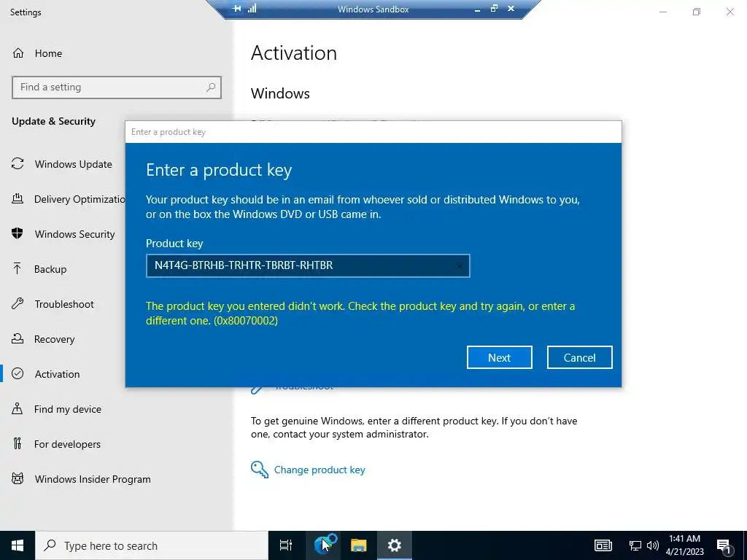Screen dimensions: 747x560
Task: Click the Recovery icon
Action: 18,338
